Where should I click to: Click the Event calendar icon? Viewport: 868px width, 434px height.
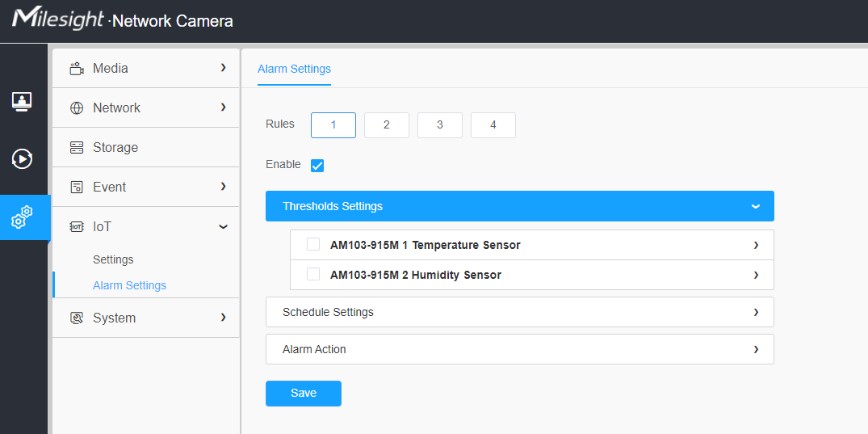point(77,188)
